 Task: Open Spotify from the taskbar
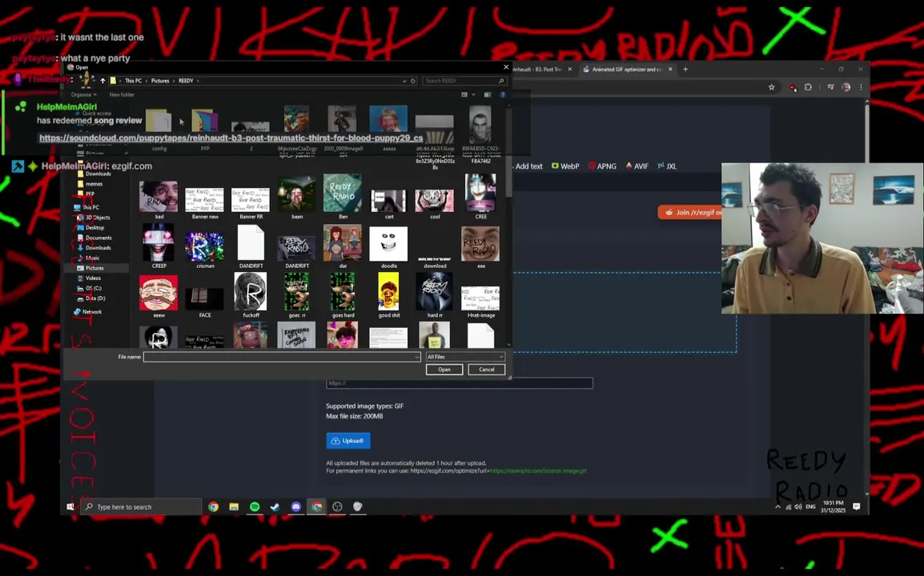pos(255,506)
